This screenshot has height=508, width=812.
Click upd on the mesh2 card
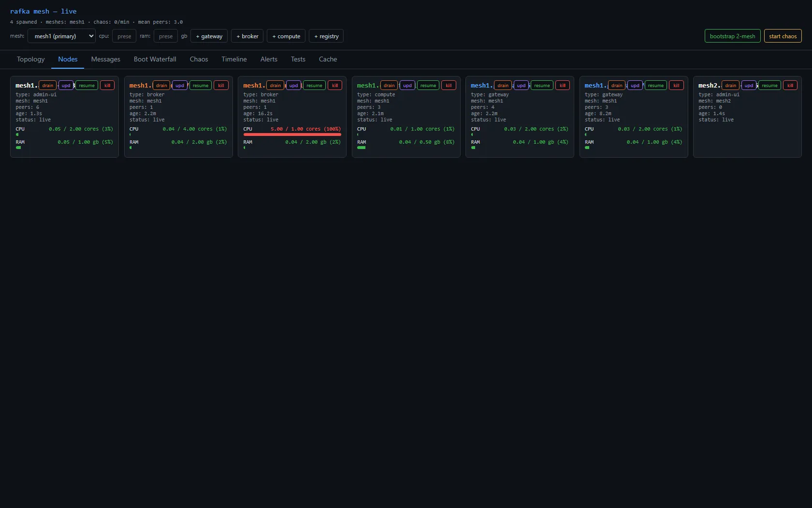click(x=749, y=85)
